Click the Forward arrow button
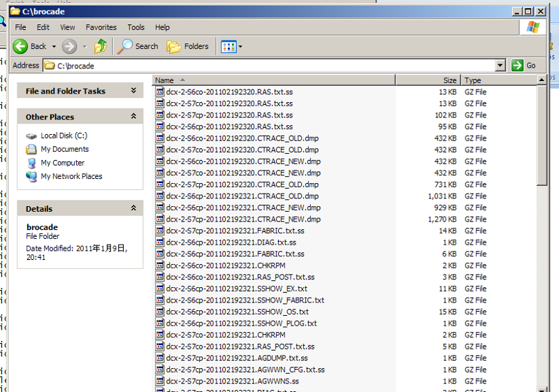Screen dimensions: 559x392 (x=69, y=47)
